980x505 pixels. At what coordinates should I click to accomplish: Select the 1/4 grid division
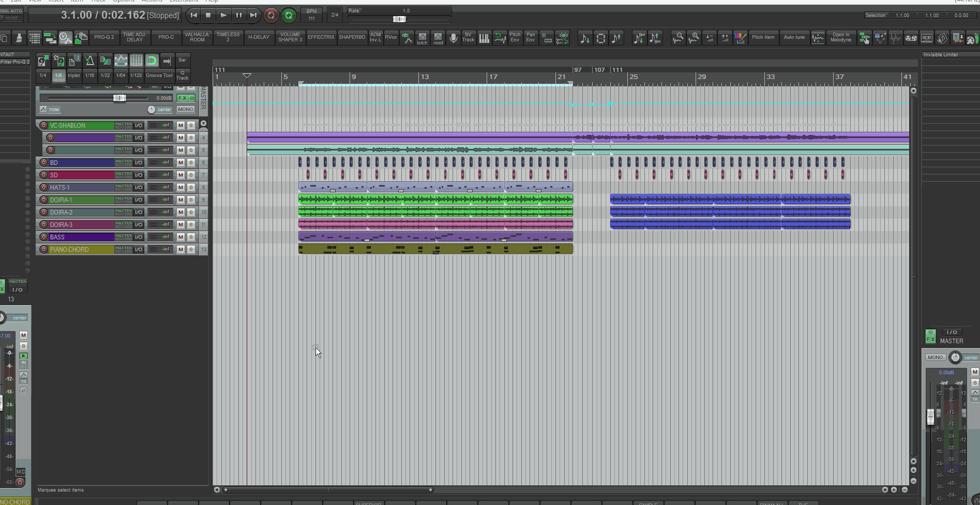click(x=43, y=75)
